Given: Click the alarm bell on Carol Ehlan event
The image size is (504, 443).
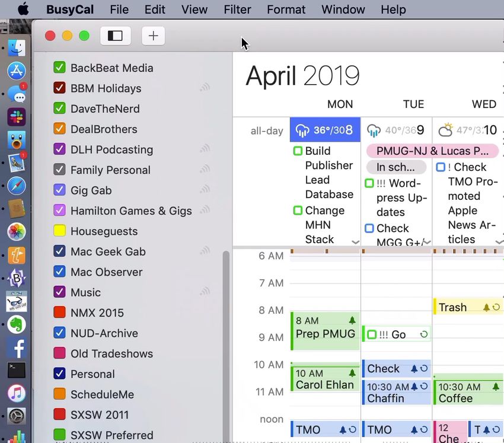Looking at the screenshot, I should coord(352,373).
